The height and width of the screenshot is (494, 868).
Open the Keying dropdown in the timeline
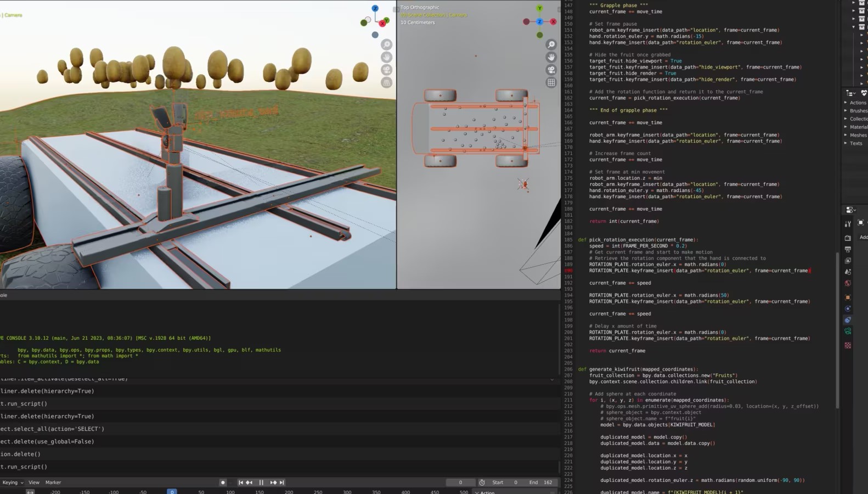click(x=13, y=482)
